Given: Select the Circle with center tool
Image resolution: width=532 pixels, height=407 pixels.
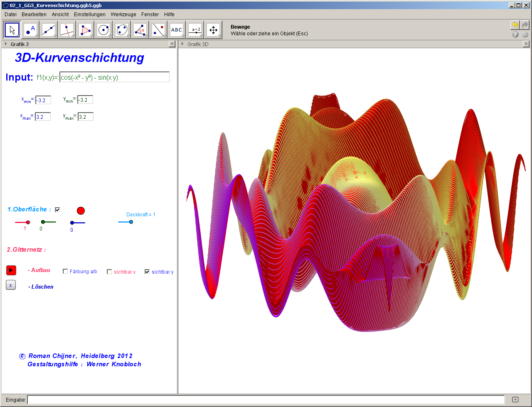Looking at the screenshot, I should (104, 30).
